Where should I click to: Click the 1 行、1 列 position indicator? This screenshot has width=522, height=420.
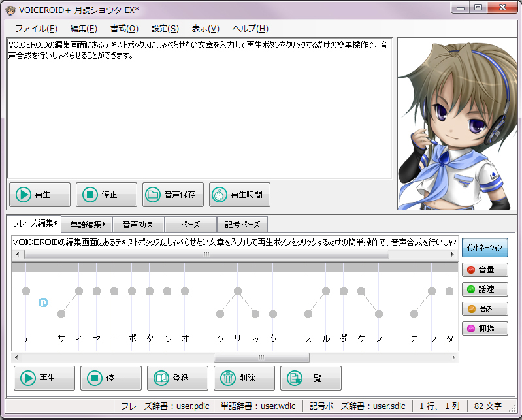440,406
